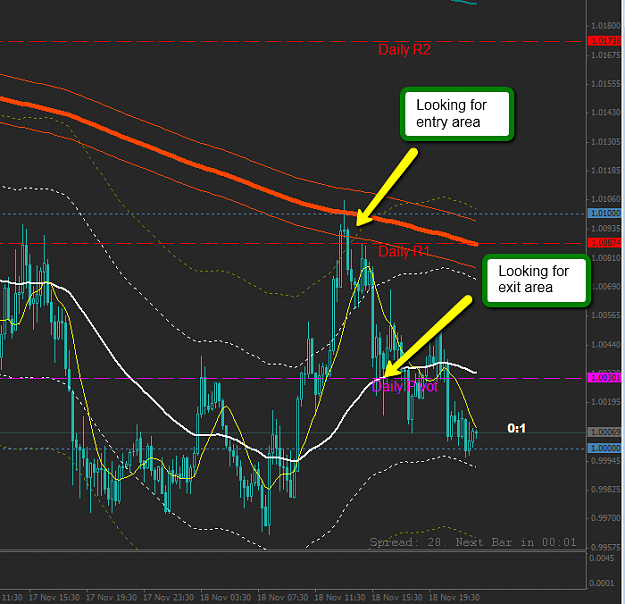Click the blue 1.01000 price tag
The width and height of the screenshot is (625, 604).
605,213
